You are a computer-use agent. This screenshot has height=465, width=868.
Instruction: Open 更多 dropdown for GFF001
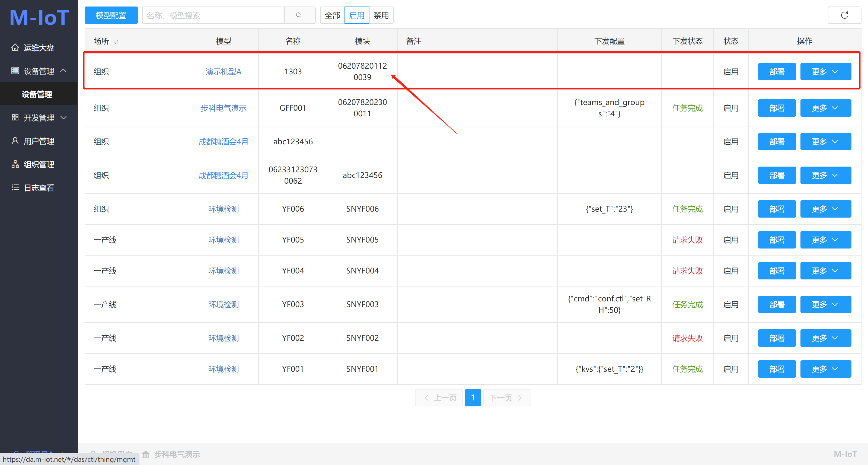tap(825, 108)
